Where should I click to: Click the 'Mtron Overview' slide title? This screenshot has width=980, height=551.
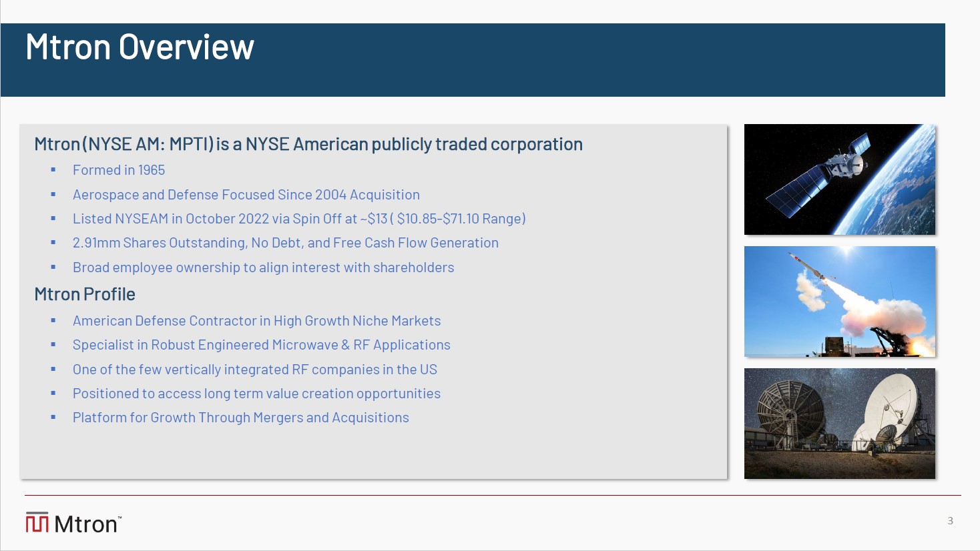coord(140,47)
